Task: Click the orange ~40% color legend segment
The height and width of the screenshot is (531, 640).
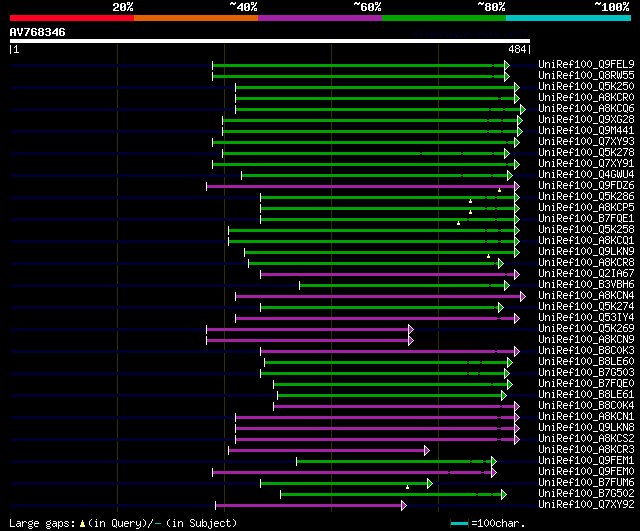Action: tap(196, 18)
